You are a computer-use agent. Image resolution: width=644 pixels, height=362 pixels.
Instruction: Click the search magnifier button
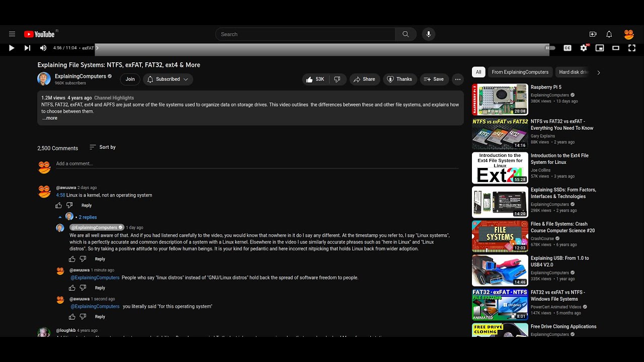click(406, 34)
